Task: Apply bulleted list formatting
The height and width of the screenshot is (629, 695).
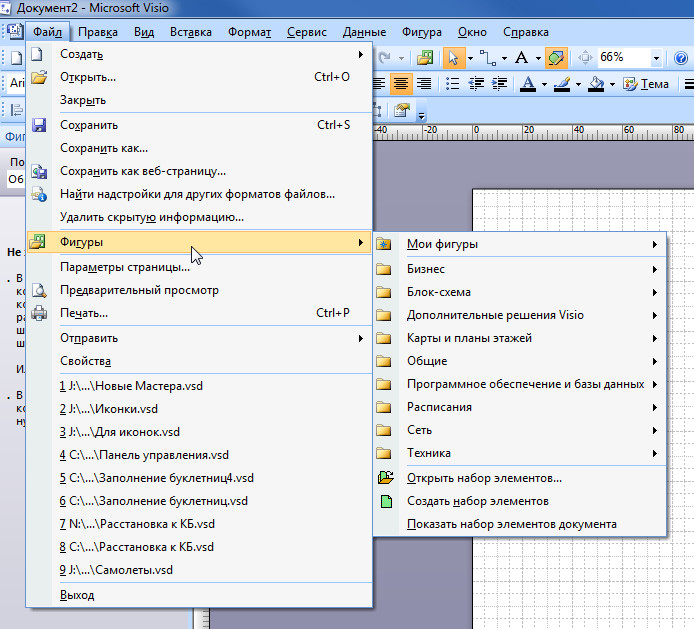Action: pyautogui.click(x=452, y=83)
